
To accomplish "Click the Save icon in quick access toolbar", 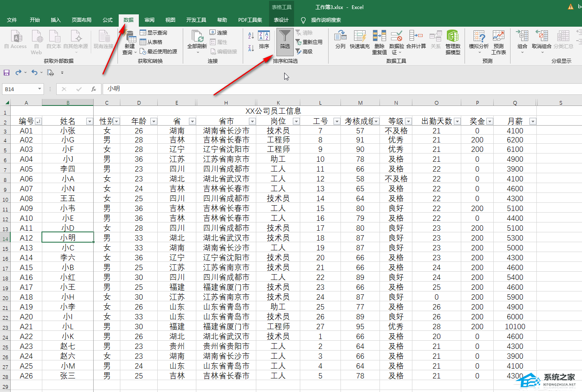I will click(x=7, y=73).
